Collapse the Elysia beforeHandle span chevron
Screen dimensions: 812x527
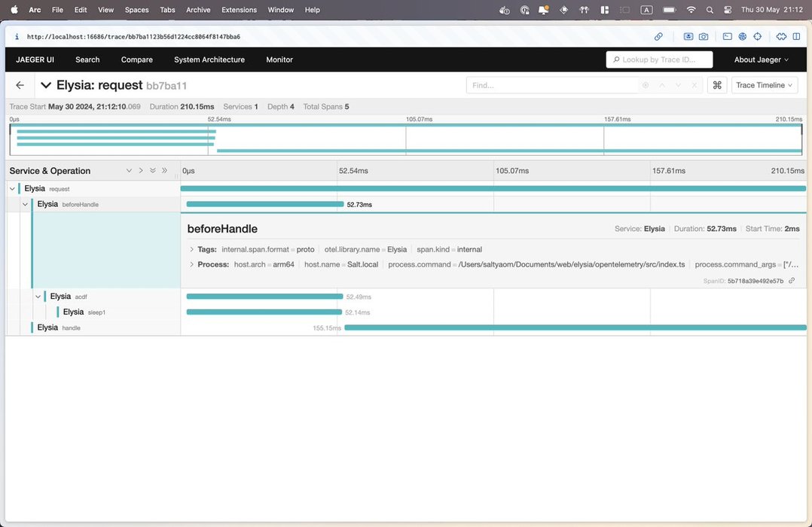coord(25,204)
